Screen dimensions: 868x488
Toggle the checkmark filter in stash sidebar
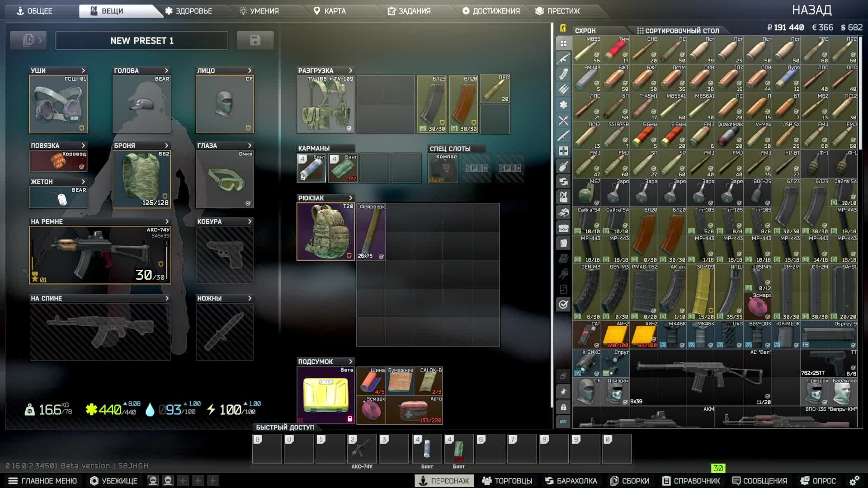pyautogui.click(x=563, y=305)
